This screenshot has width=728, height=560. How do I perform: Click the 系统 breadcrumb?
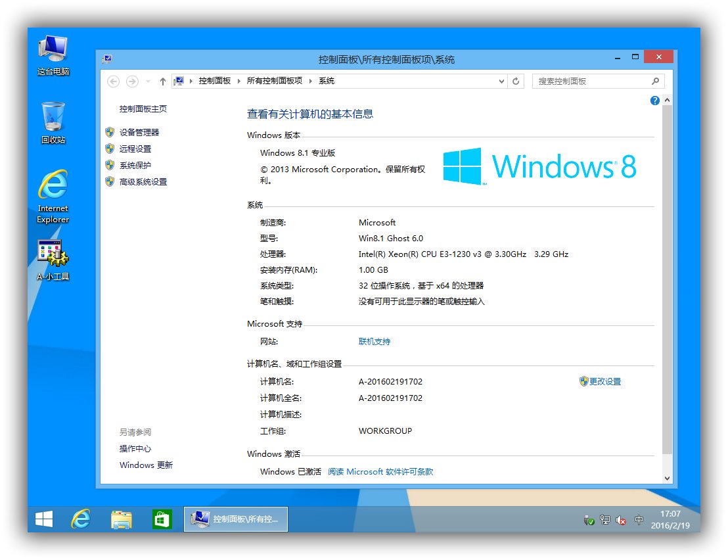click(x=327, y=81)
